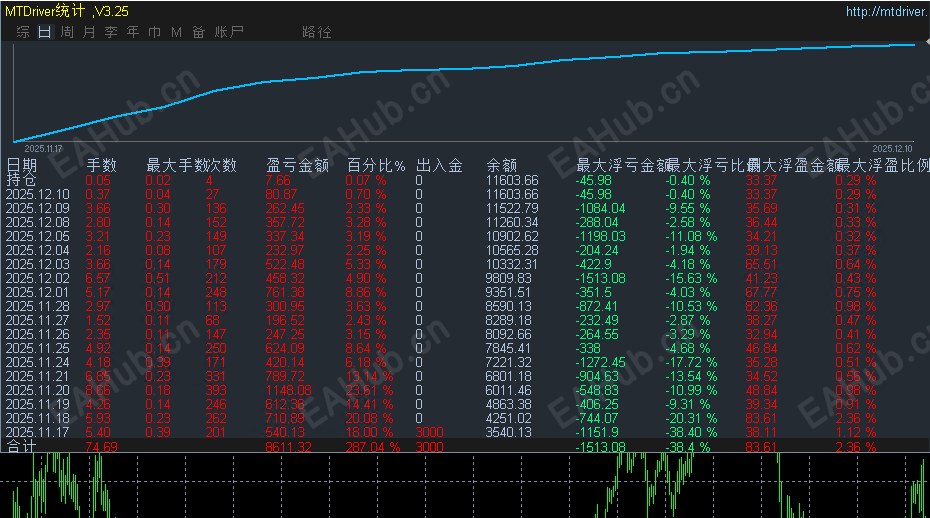
Task: Click trade count 393 cell
Action: pos(216,390)
